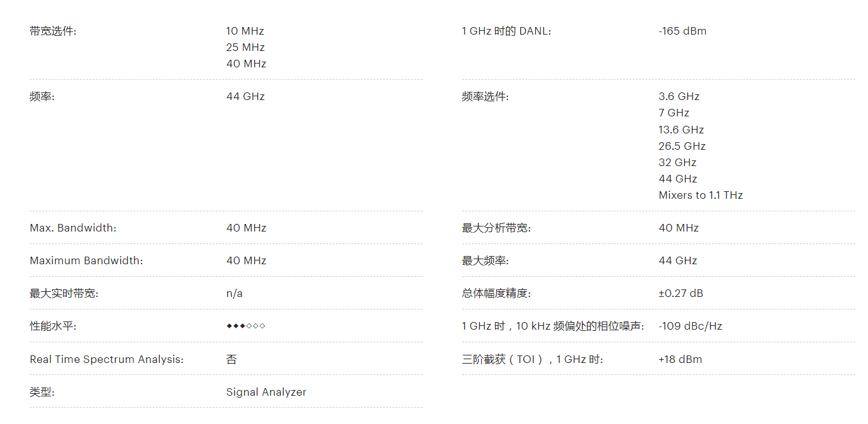Click the Real Time Spectrum Analysis label
This screenshot has width=868, height=424.
click(x=107, y=359)
